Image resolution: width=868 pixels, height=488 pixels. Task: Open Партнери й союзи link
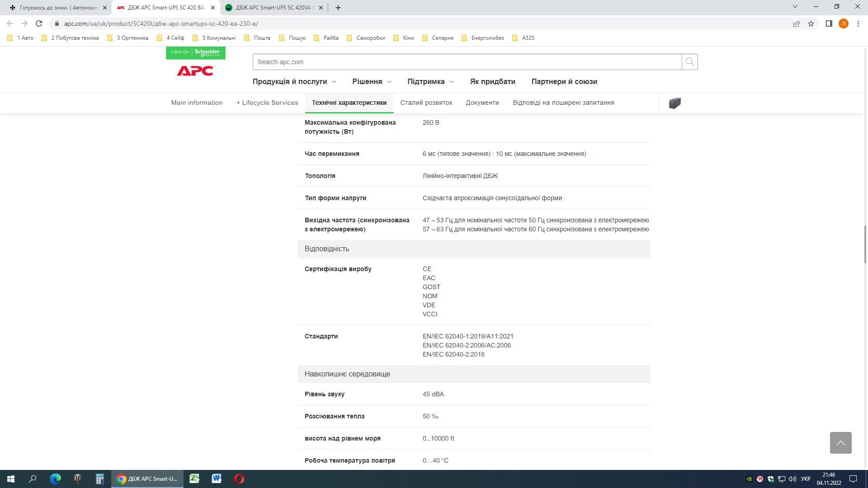coord(564,82)
